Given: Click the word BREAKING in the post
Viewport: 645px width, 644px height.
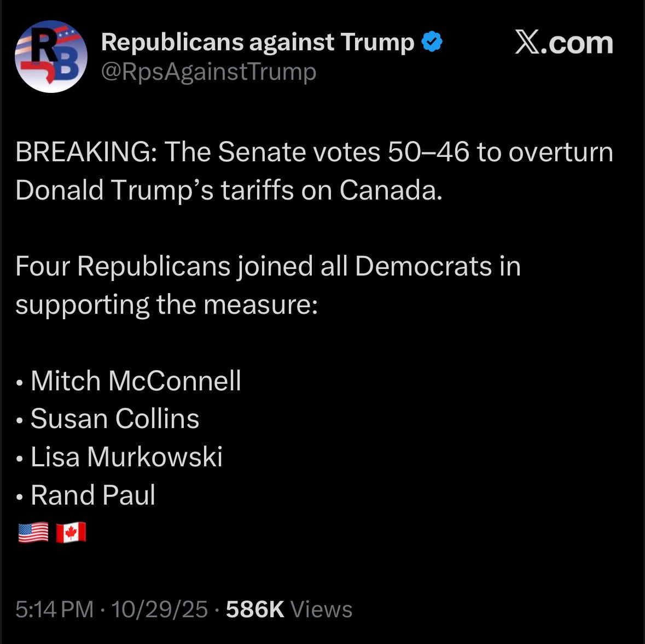Looking at the screenshot, I should coord(83,152).
